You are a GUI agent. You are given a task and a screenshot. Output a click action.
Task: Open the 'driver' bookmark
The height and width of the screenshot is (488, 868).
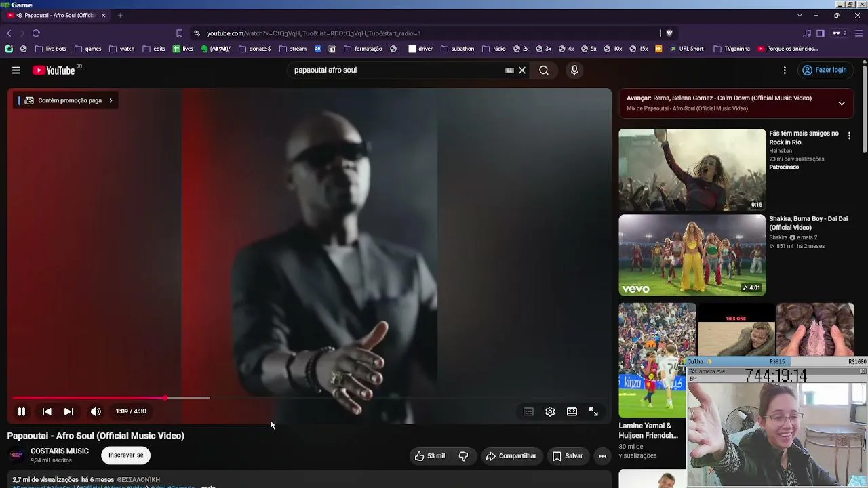tap(420, 49)
